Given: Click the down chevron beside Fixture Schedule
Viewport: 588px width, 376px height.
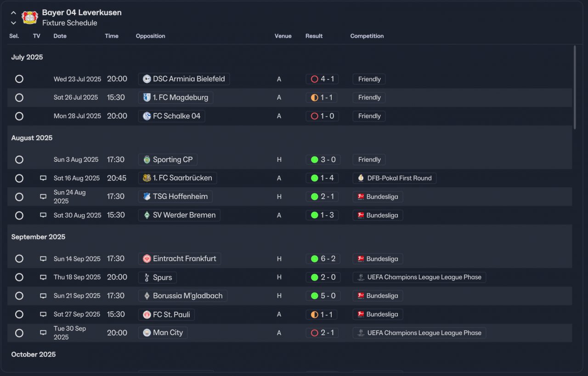Looking at the screenshot, I should pos(13,23).
